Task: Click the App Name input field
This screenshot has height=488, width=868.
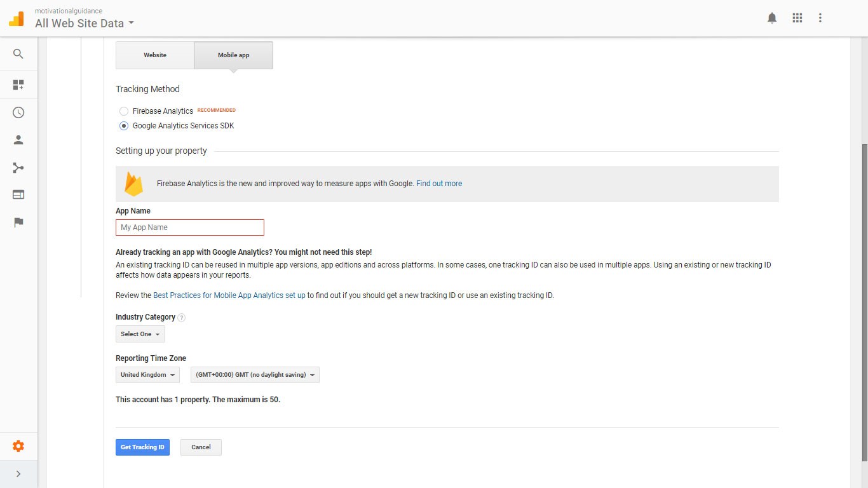Action: click(190, 227)
